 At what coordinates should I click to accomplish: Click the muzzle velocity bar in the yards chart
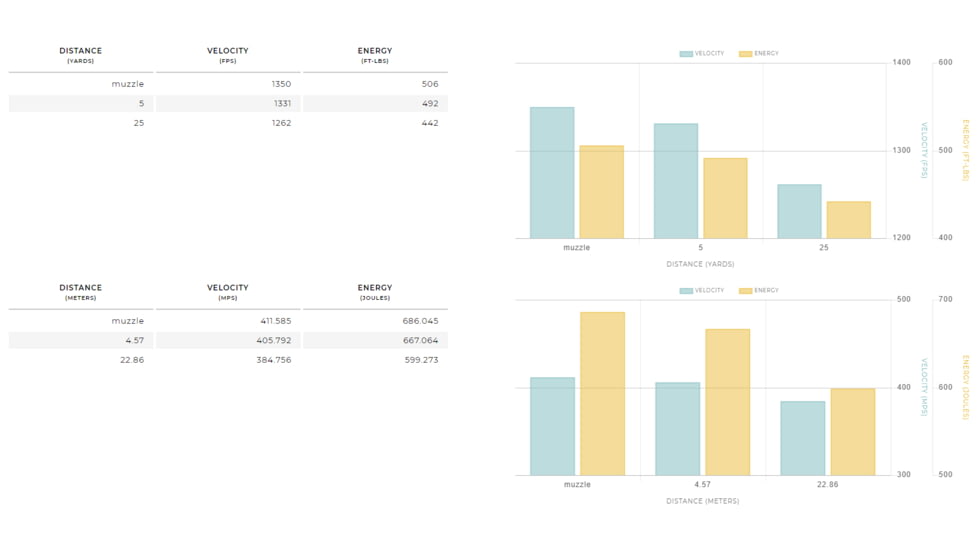[x=552, y=173]
